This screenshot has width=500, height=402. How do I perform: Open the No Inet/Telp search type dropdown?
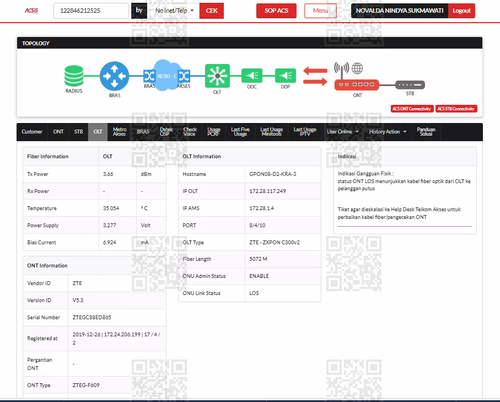[x=174, y=11]
